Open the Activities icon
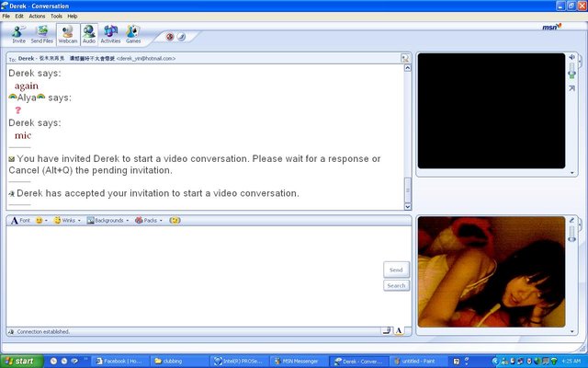 (110, 34)
